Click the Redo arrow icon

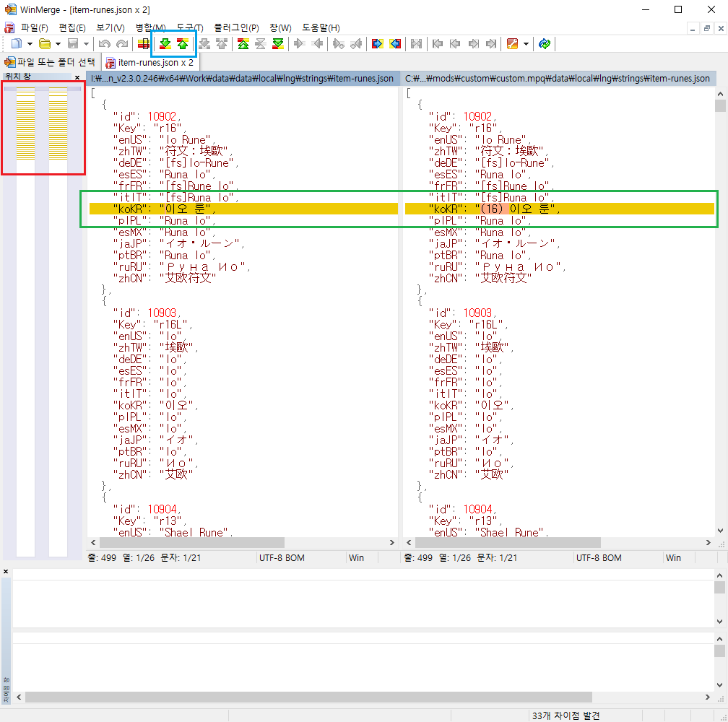[122, 43]
